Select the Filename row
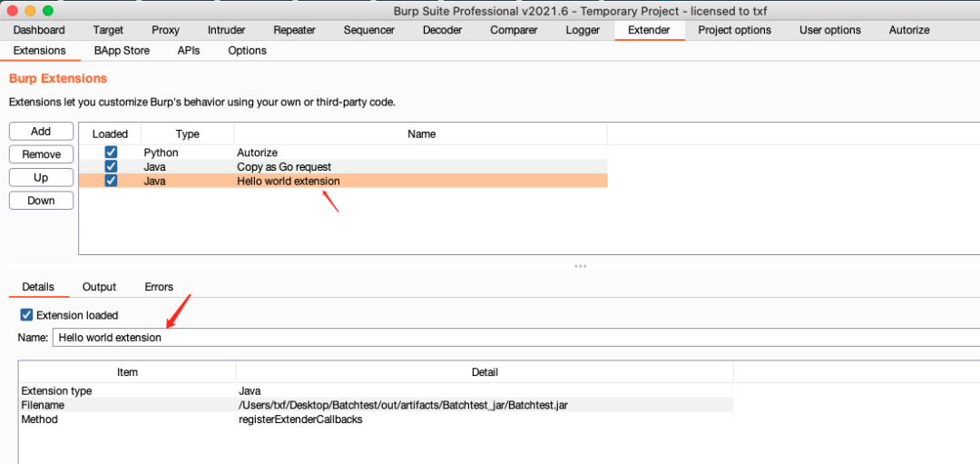This screenshot has height=464, width=980. 377,405
